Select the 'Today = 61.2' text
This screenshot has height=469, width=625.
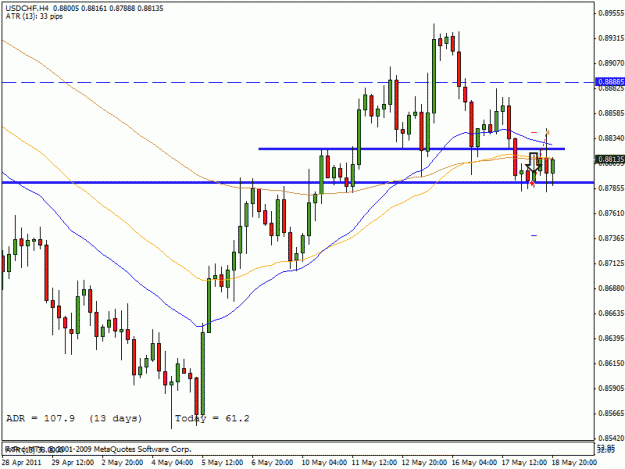click(x=212, y=418)
